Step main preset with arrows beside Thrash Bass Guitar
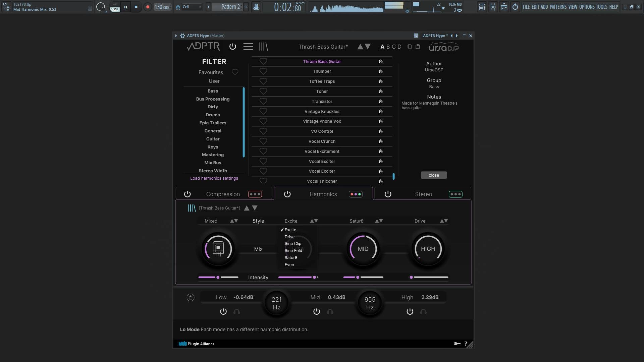 point(364,47)
